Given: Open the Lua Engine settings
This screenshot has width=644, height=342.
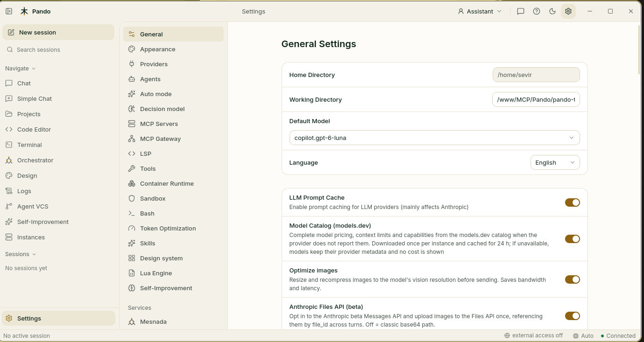Looking at the screenshot, I should coord(173,273).
